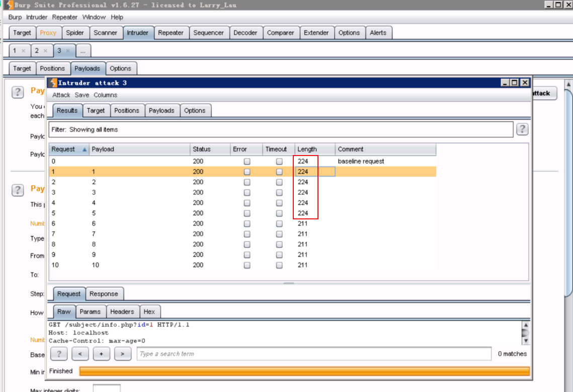The width and height of the screenshot is (573, 392).
Task: Click Request column sort arrow
Action: tap(85, 149)
